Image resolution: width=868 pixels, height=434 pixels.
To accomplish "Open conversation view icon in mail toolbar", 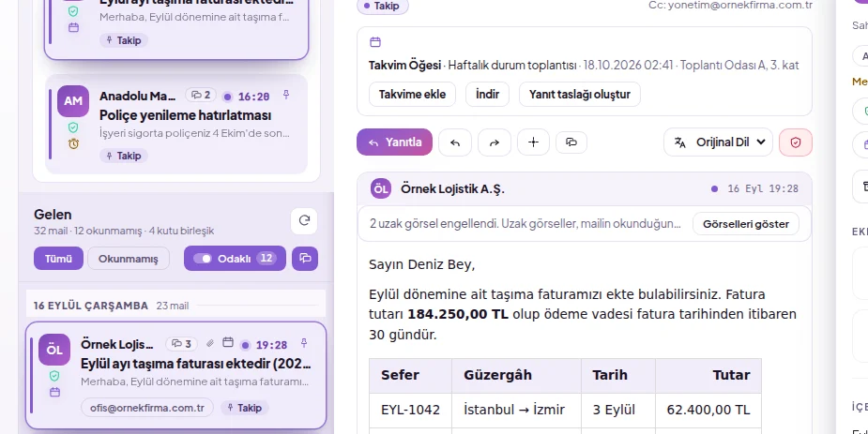I will [x=571, y=142].
